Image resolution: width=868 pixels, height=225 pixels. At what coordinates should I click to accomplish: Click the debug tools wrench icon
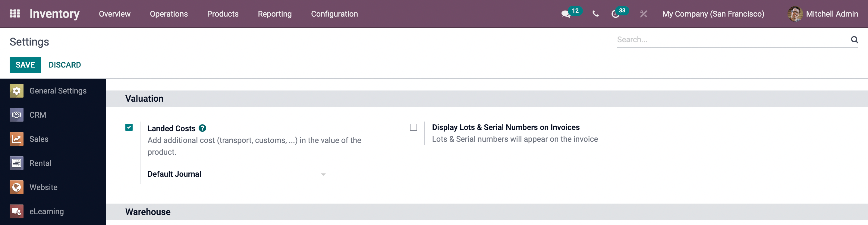pyautogui.click(x=643, y=14)
